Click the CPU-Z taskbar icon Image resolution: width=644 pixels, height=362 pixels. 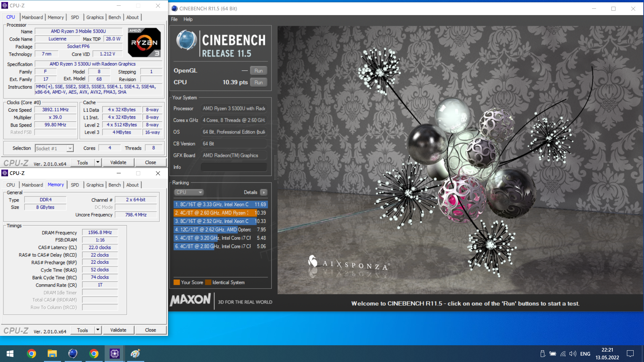click(115, 354)
